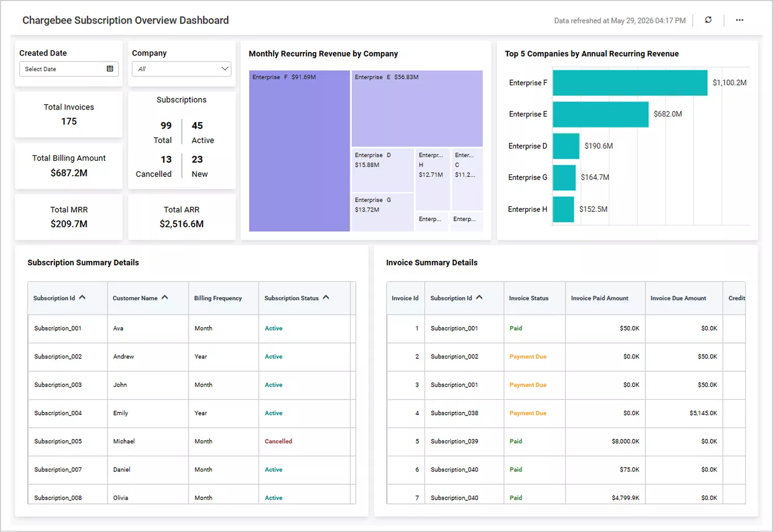Select the Enterprise G $164.7M bar

click(x=564, y=178)
